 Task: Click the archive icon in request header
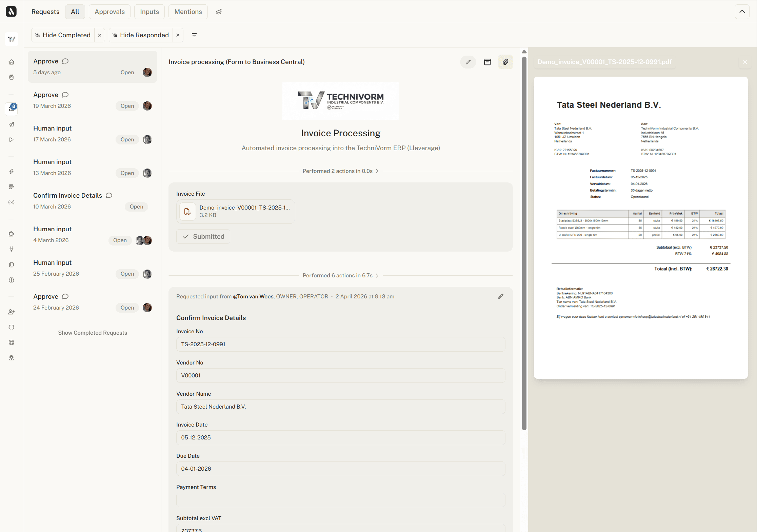[487, 62]
